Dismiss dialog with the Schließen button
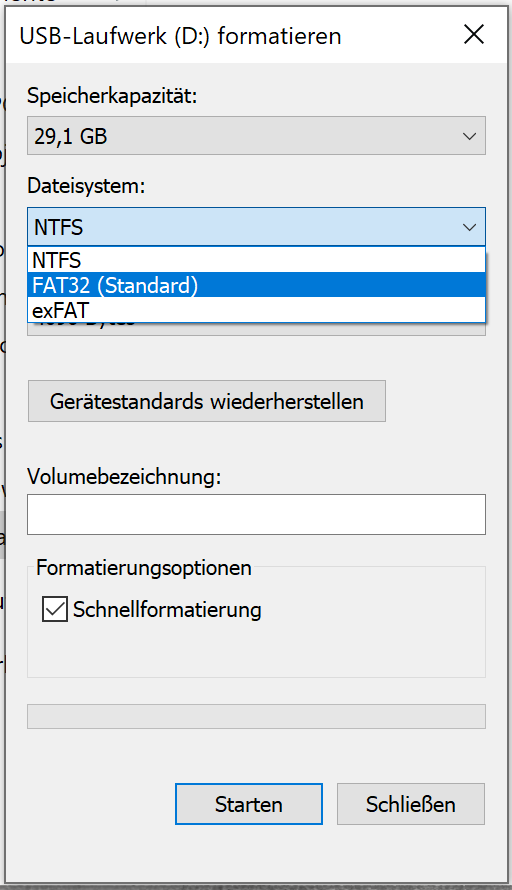Image resolution: width=512 pixels, height=890 pixels. (x=410, y=804)
